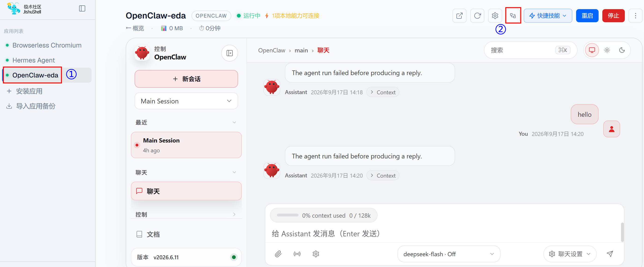Select system theme monitor toggle
Viewport: 644px width, 267px height.
[x=592, y=50]
